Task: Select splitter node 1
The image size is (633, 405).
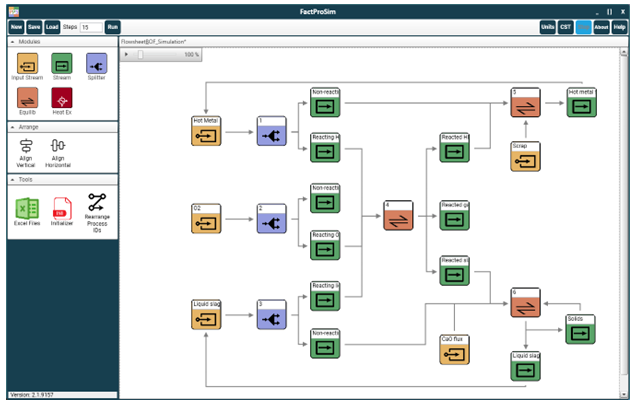Action: point(272,131)
